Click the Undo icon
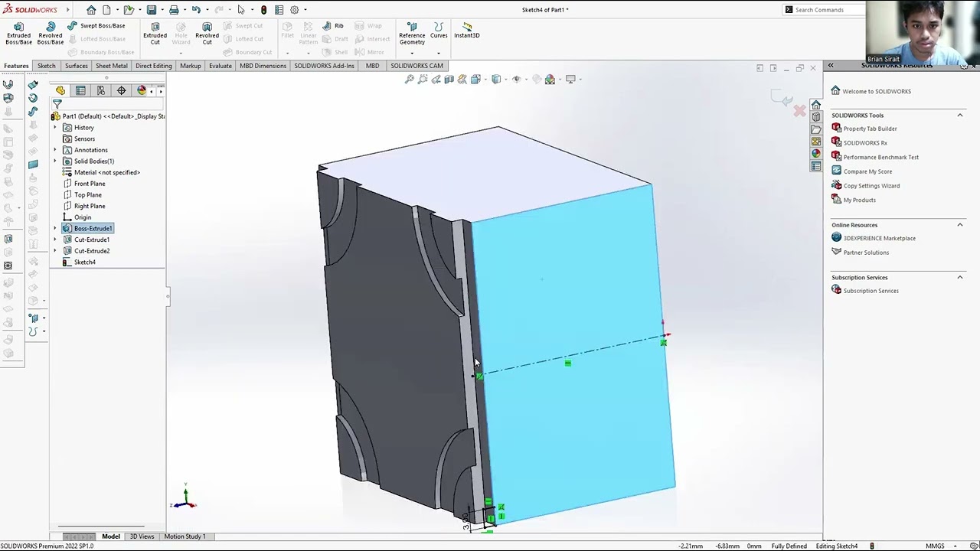The image size is (980, 551). [196, 10]
